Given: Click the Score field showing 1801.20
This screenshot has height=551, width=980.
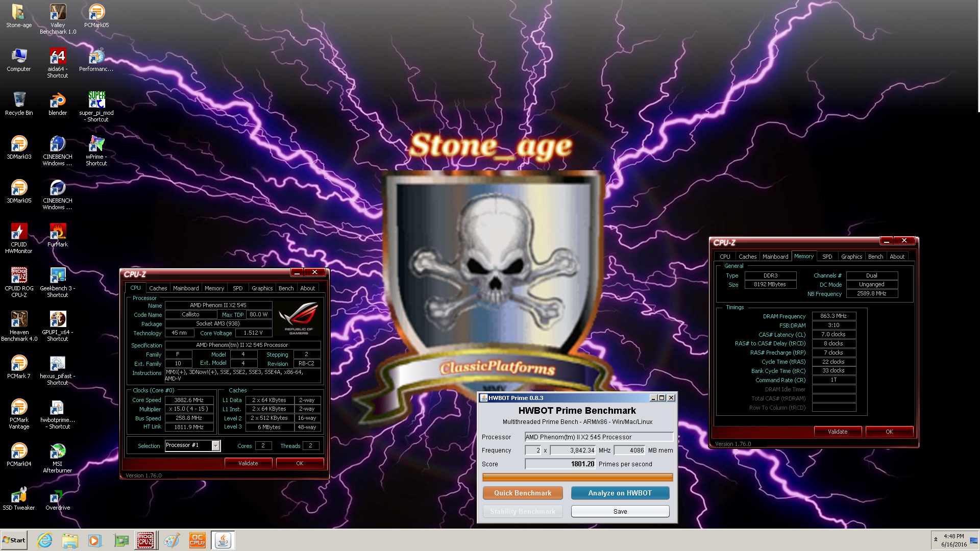Looking at the screenshot, I should pyautogui.click(x=560, y=464).
